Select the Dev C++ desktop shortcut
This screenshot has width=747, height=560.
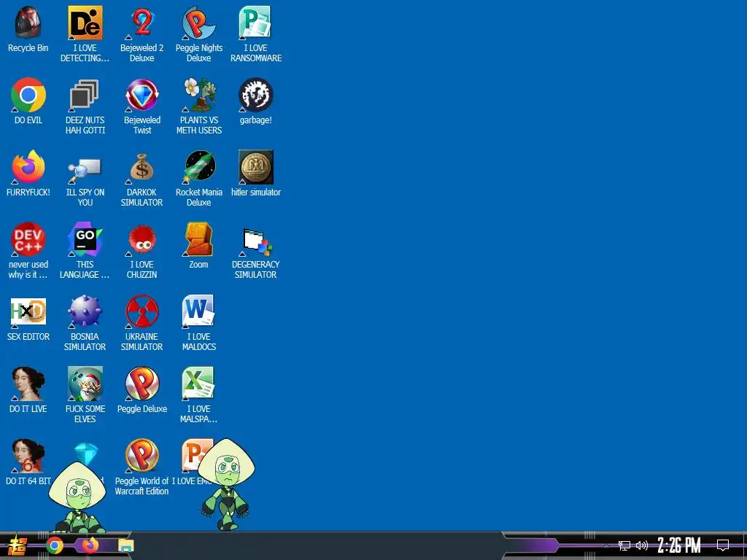[28, 239]
